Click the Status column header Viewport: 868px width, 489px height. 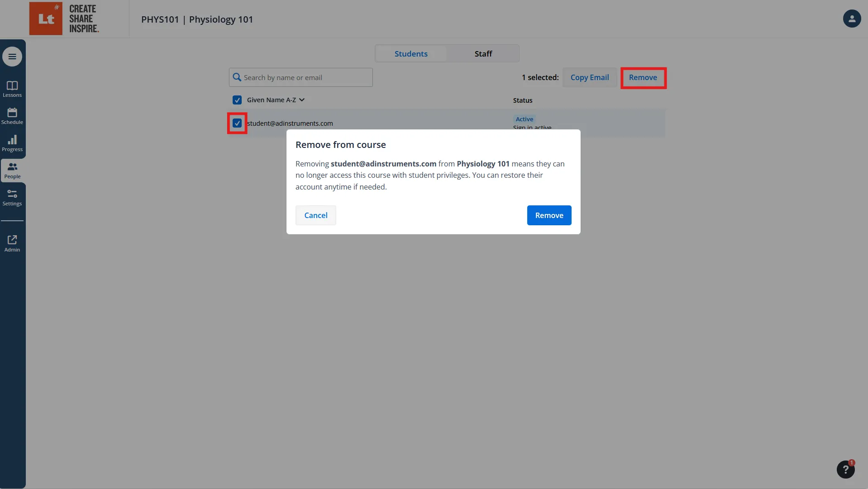(523, 100)
